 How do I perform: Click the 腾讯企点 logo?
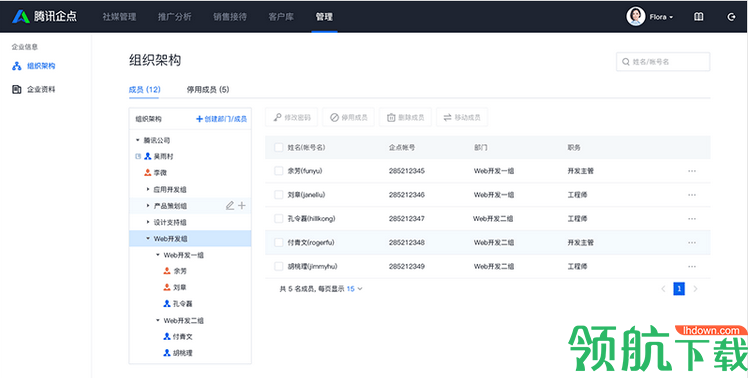(x=44, y=16)
